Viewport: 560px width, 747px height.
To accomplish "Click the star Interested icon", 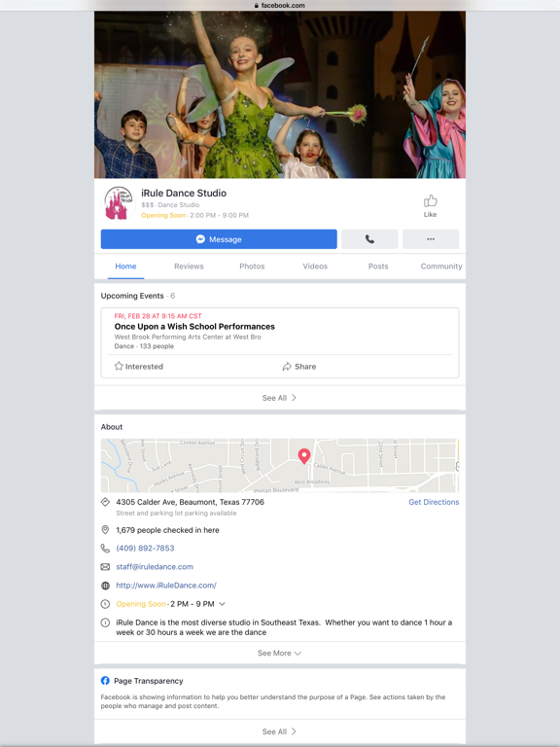I will 119,366.
